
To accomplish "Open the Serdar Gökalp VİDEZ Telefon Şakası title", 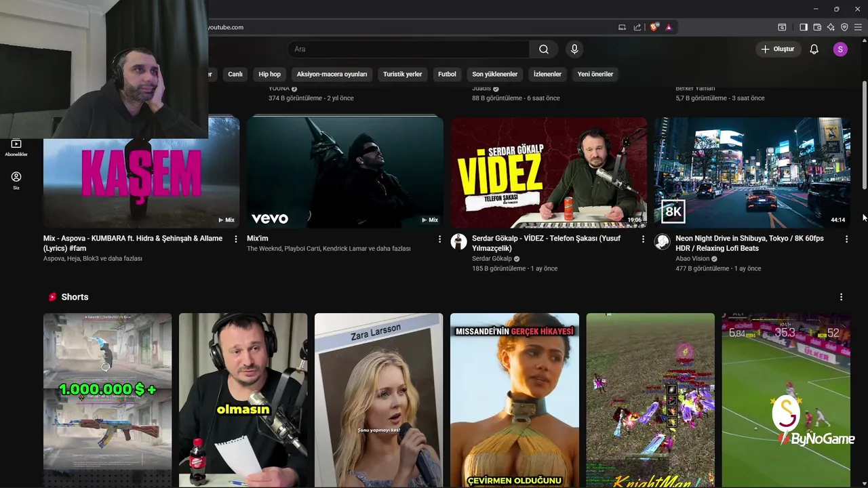I will coord(546,243).
